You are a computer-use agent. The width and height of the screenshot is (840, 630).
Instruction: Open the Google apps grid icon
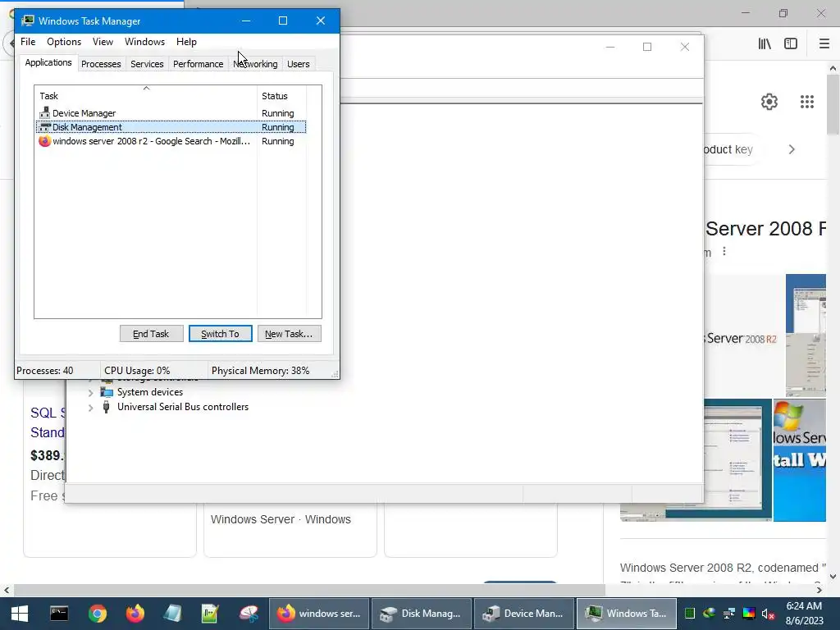(807, 102)
